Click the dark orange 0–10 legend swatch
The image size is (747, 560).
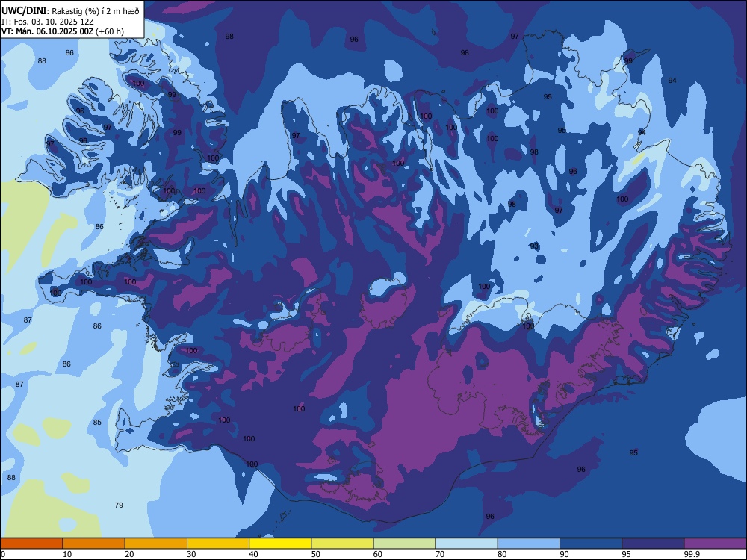[31, 544]
